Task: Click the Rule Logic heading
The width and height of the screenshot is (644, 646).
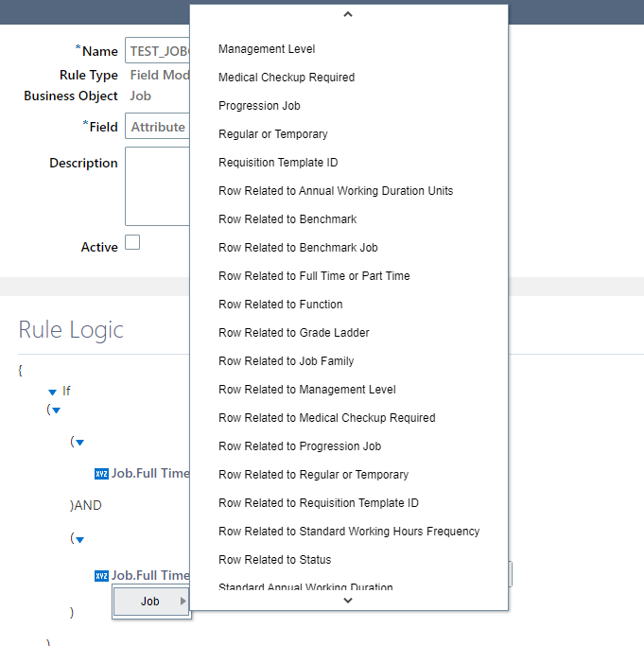Action: (71, 330)
